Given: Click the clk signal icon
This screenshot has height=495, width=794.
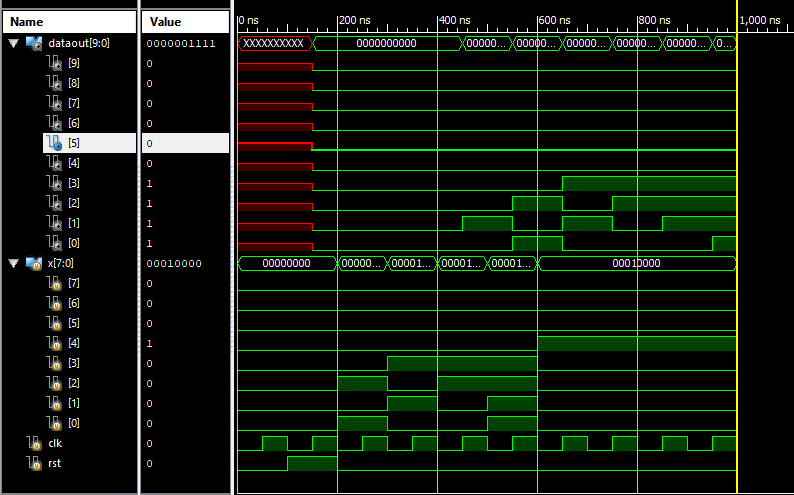Looking at the screenshot, I should tap(34, 443).
